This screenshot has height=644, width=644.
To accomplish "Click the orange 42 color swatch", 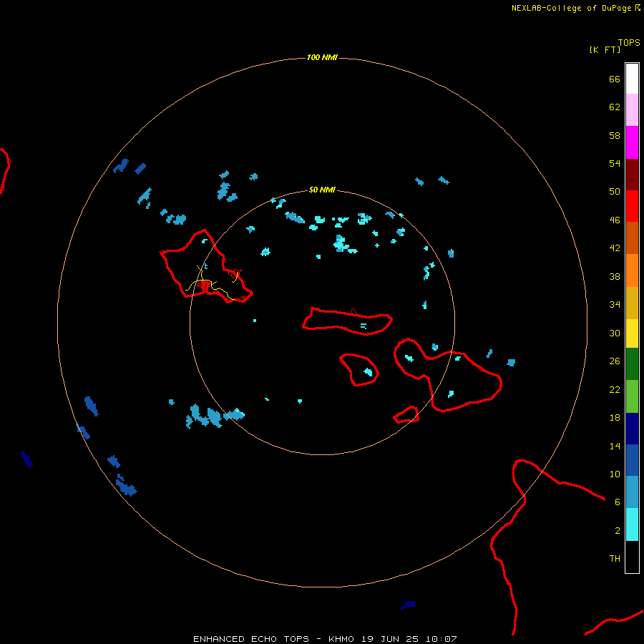I will (x=632, y=270).
